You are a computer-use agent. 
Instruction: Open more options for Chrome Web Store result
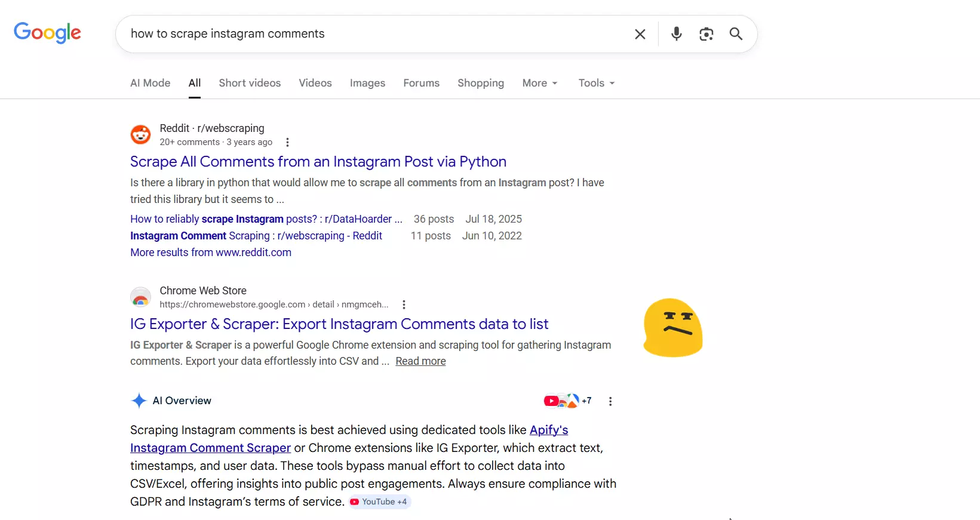[404, 304]
